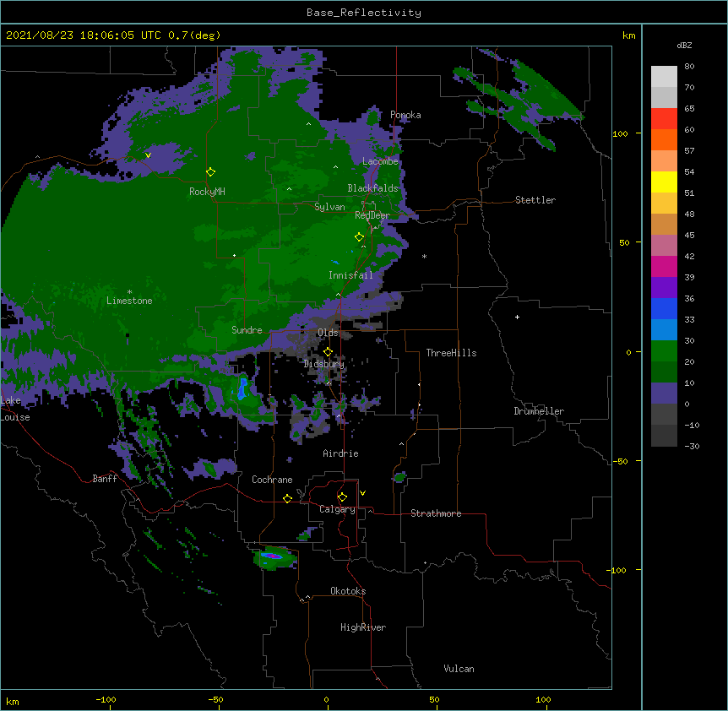The image size is (728, 711).
Task: Click the white plus marker north of Drumheller
Action: 517,317
